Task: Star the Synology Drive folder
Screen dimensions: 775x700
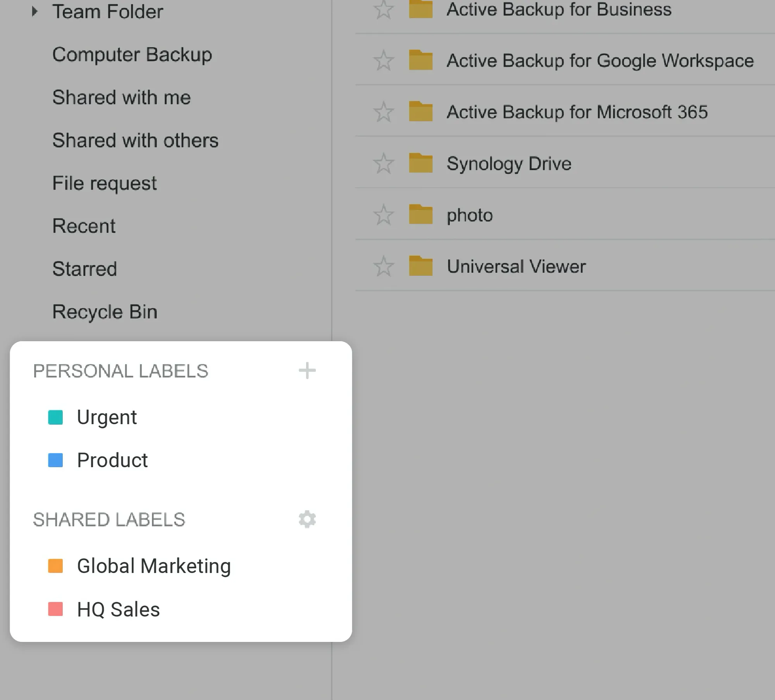Action: tap(383, 163)
